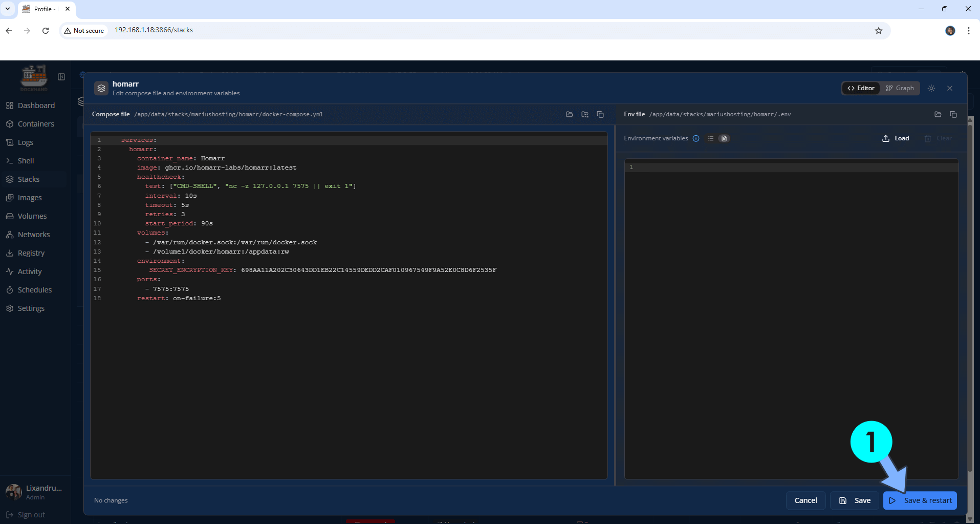Open Stacks in the sidebar

[28, 179]
